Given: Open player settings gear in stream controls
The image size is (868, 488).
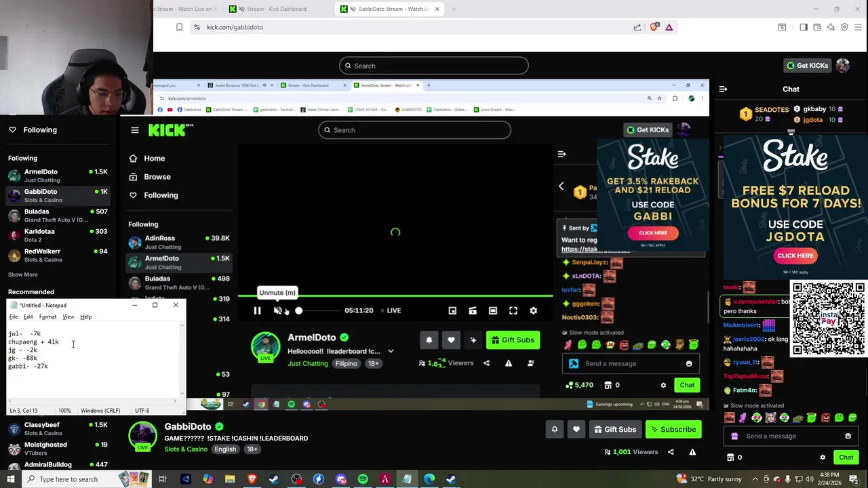Looking at the screenshot, I should tap(534, 310).
